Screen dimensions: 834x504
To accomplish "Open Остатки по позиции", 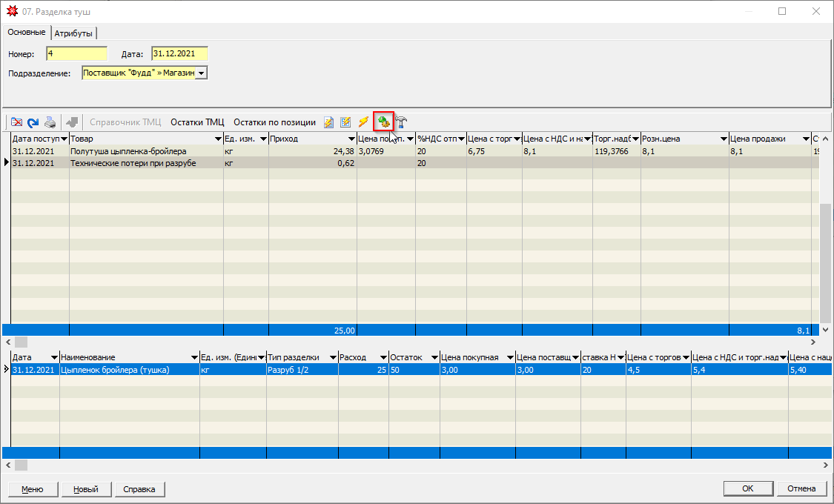I will tap(274, 122).
